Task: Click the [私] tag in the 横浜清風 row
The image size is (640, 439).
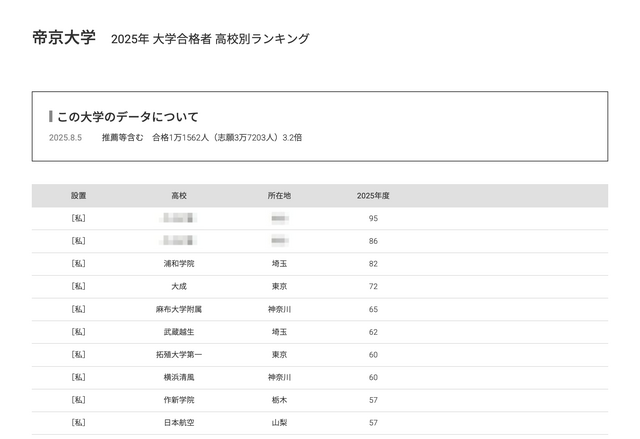Action: (78, 377)
